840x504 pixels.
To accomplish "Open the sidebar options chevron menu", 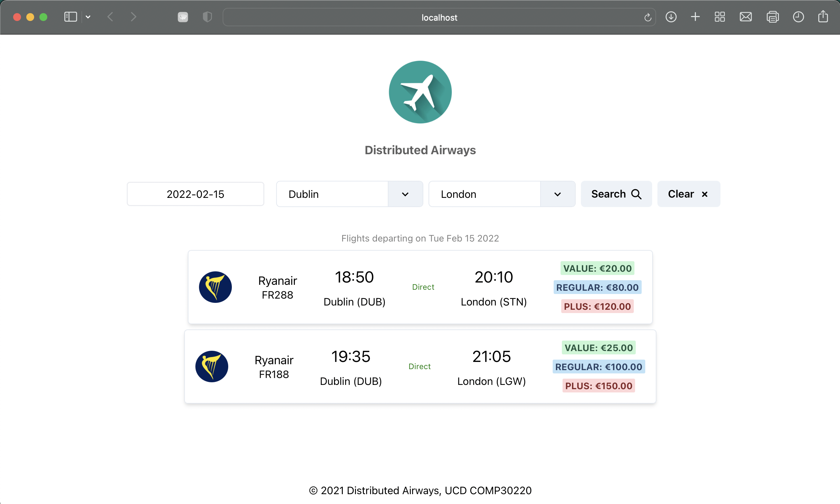I will click(x=88, y=17).
